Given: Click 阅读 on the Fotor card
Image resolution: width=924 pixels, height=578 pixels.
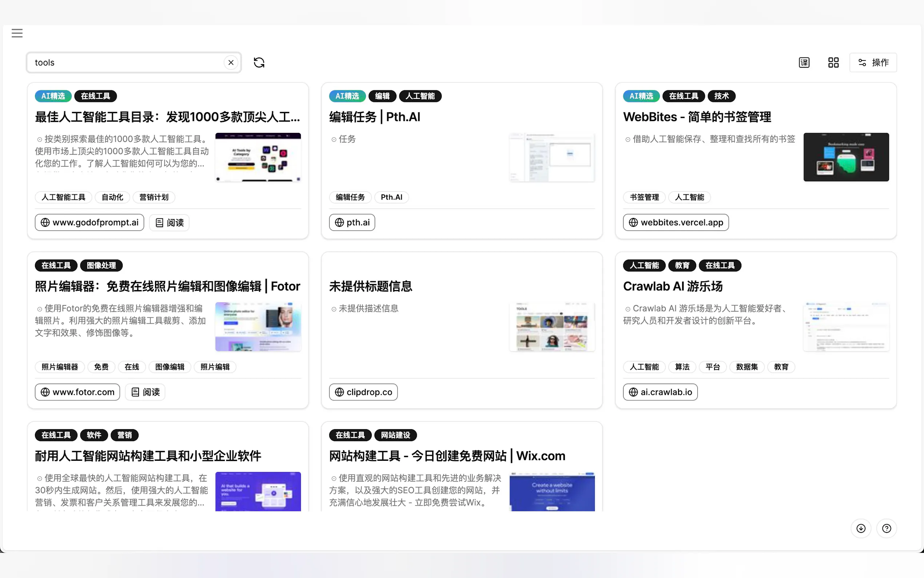Looking at the screenshot, I should point(145,392).
